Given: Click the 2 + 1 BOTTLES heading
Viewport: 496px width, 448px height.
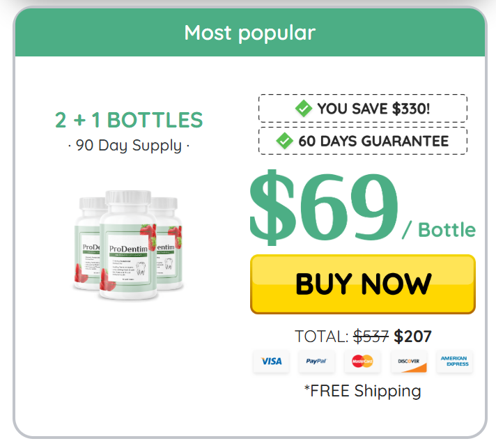Looking at the screenshot, I should (129, 120).
